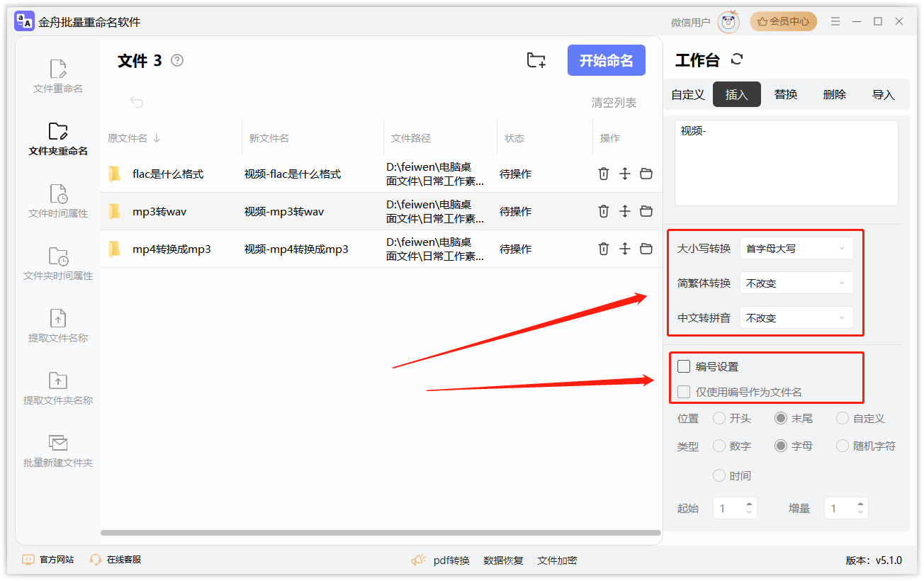This screenshot has width=924, height=581.
Task: Select the 删除 tab
Action: point(834,94)
